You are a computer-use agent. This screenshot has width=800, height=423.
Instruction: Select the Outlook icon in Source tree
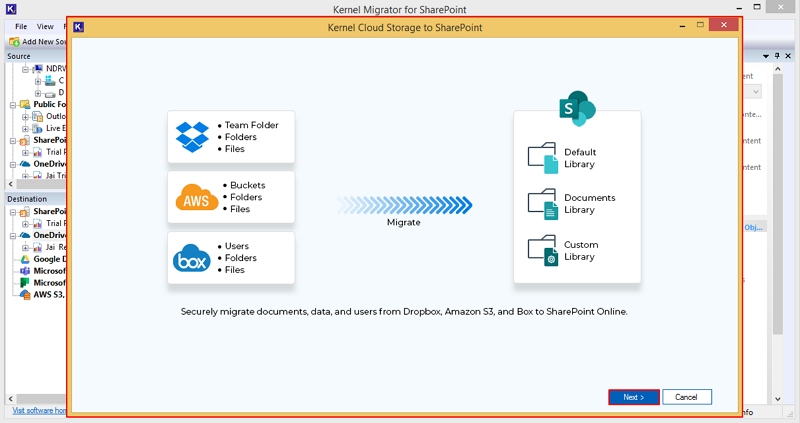point(37,117)
